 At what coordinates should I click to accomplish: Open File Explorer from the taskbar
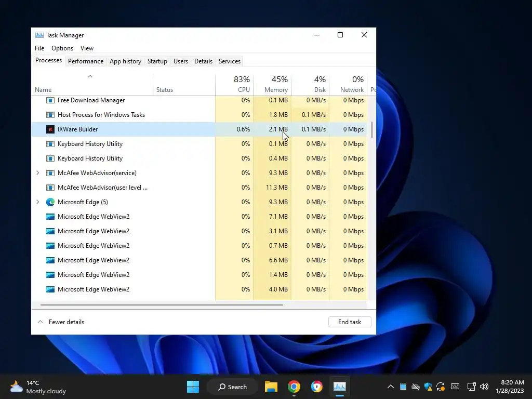click(271, 387)
